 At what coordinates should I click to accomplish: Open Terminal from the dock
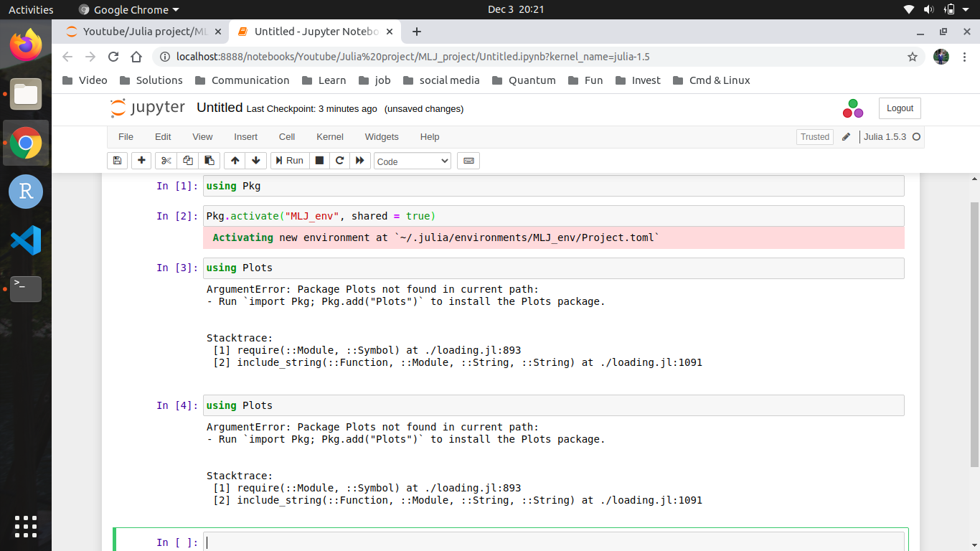[x=26, y=288]
